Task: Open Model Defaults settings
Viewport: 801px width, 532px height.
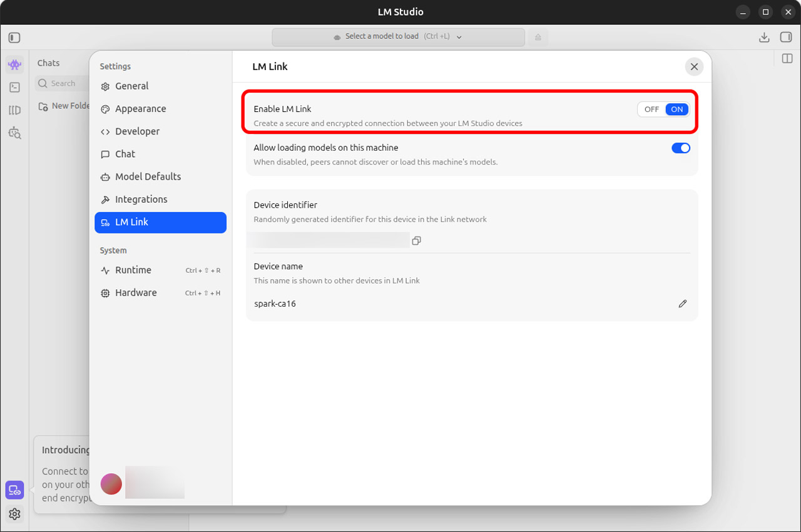Action: coord(160,176)
